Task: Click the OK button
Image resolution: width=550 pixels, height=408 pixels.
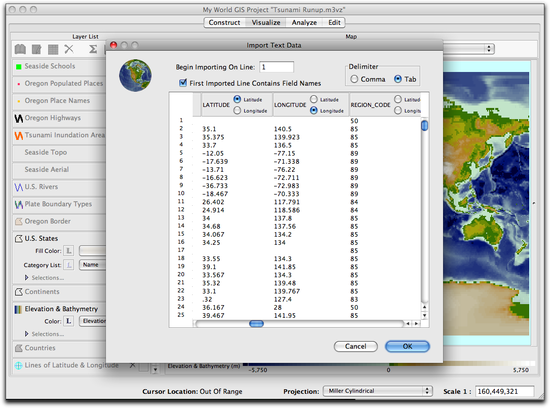Action: 407,346
